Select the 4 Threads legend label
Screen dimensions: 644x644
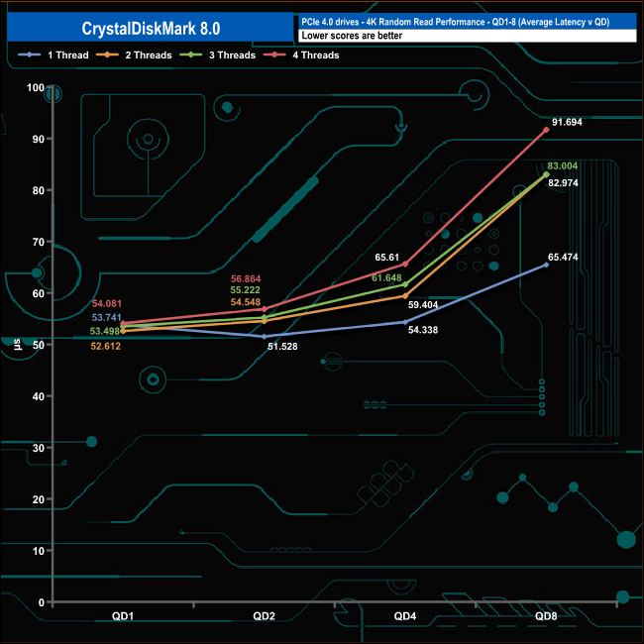[x=316, y=55]
